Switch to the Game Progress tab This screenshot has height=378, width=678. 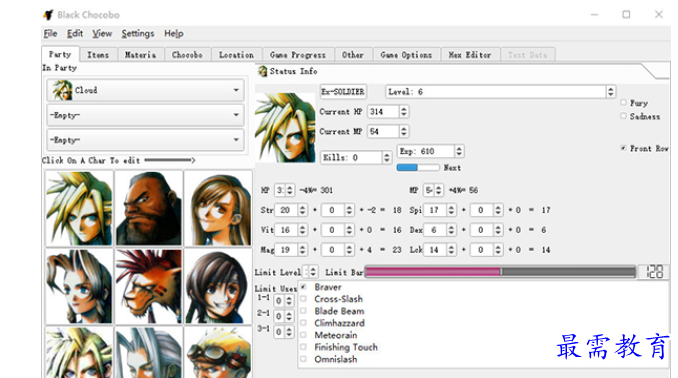point(298,55)
